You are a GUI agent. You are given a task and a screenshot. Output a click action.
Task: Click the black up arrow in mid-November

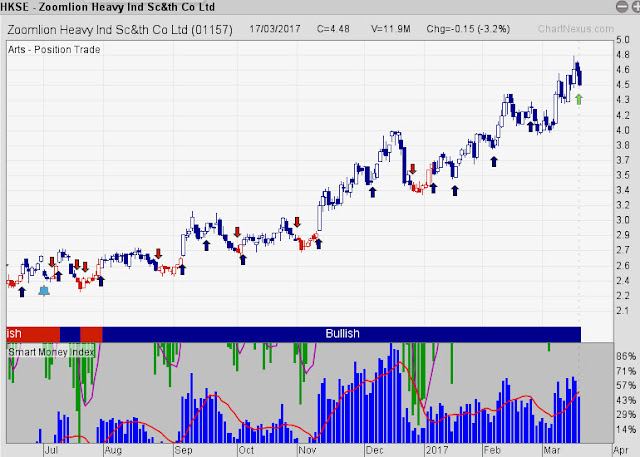tap(319, 244)
